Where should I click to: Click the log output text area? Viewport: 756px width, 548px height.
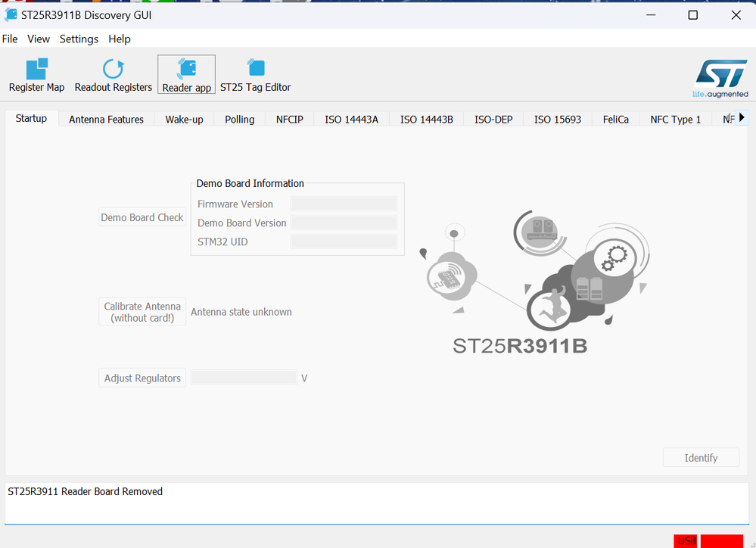[x=377, y=503]
